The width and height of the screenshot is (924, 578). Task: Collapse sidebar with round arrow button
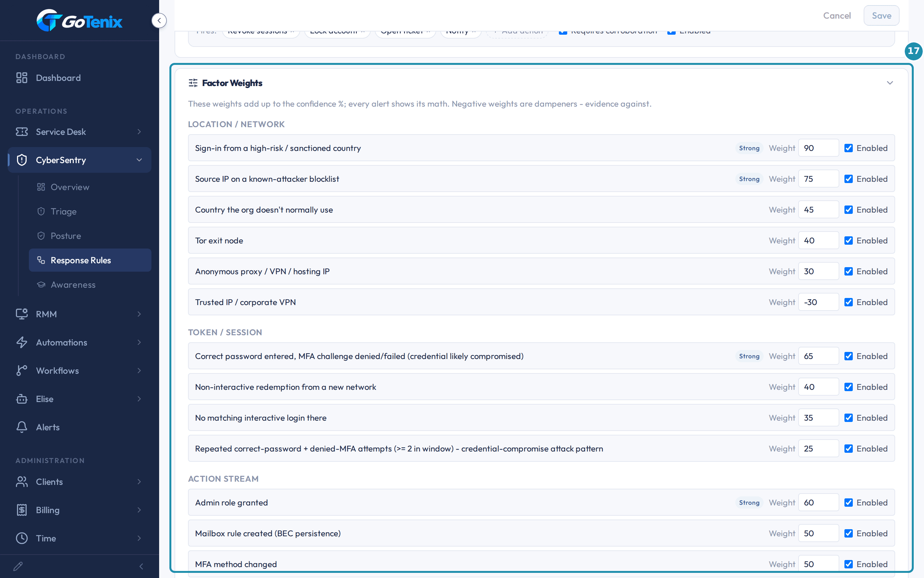click(159, 21)
